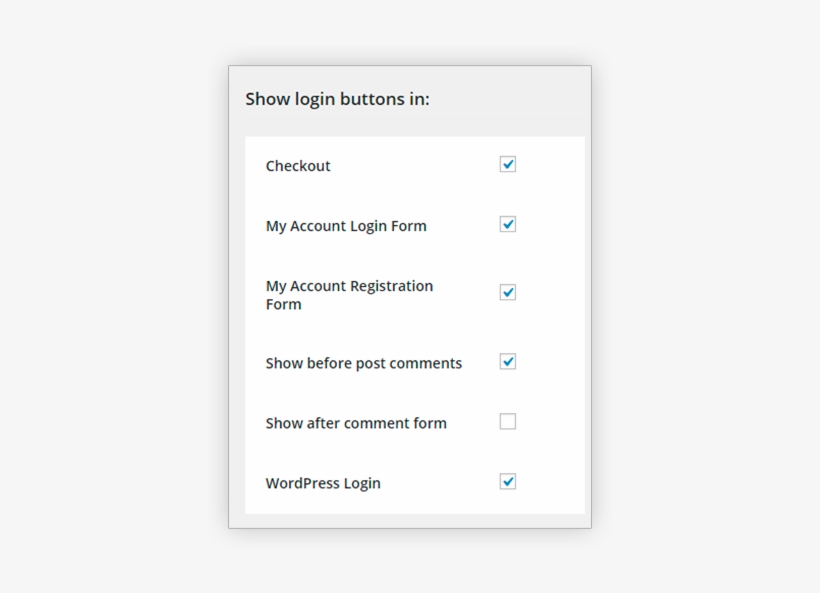Disable My Account Login Form checkbox
Viewport: 820px width, 593px height.
click(x=508, y=224)
